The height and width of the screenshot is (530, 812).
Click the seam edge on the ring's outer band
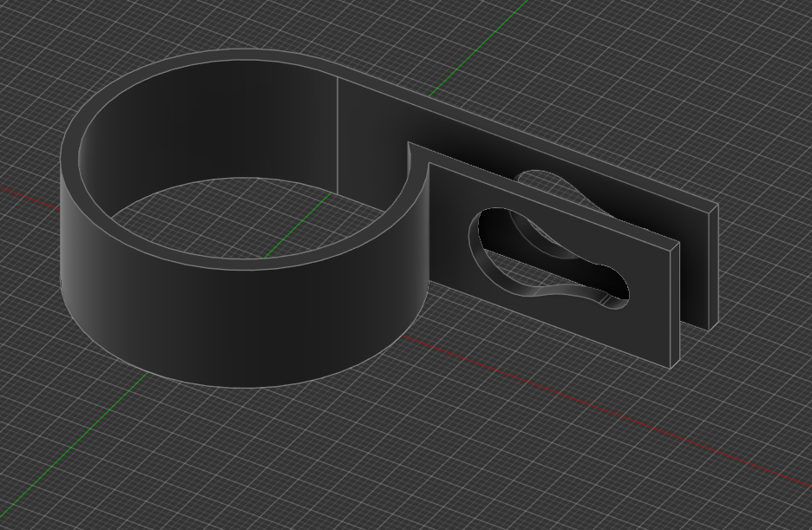(x=338, y=139)
